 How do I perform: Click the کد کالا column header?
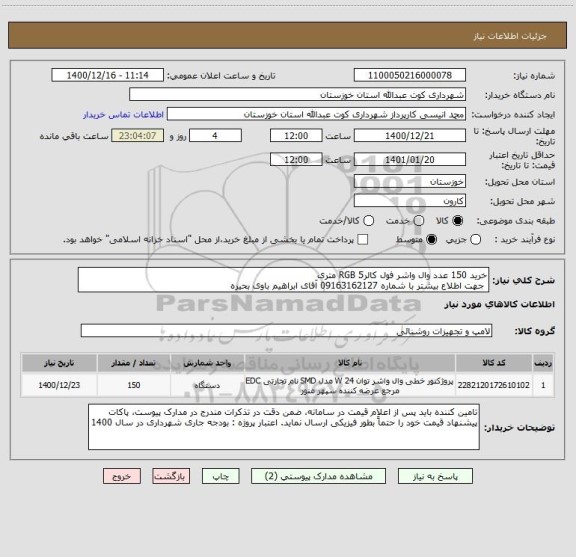pos(494,363)
